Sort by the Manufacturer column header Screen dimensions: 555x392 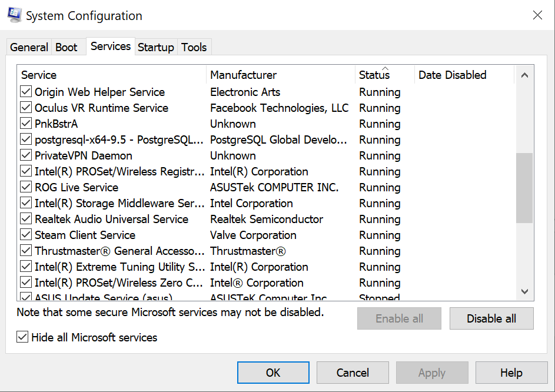(x=280, y=75)
